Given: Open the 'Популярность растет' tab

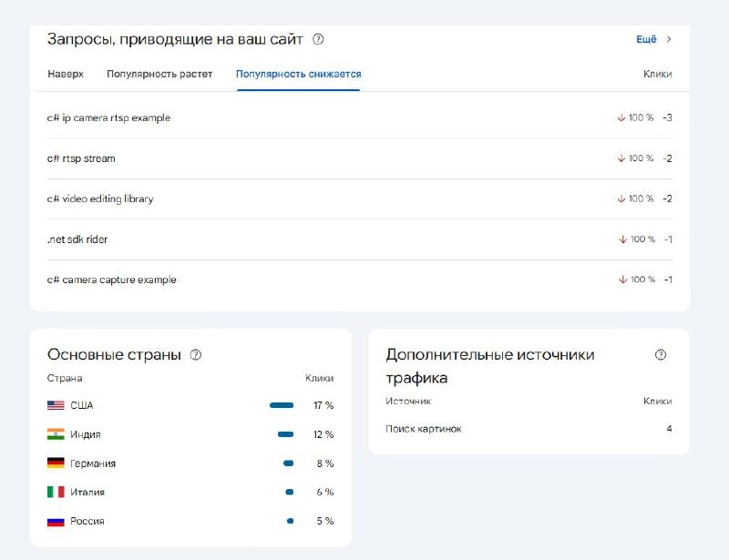Looking at the screenshot, I should click(x=162, y=74).
